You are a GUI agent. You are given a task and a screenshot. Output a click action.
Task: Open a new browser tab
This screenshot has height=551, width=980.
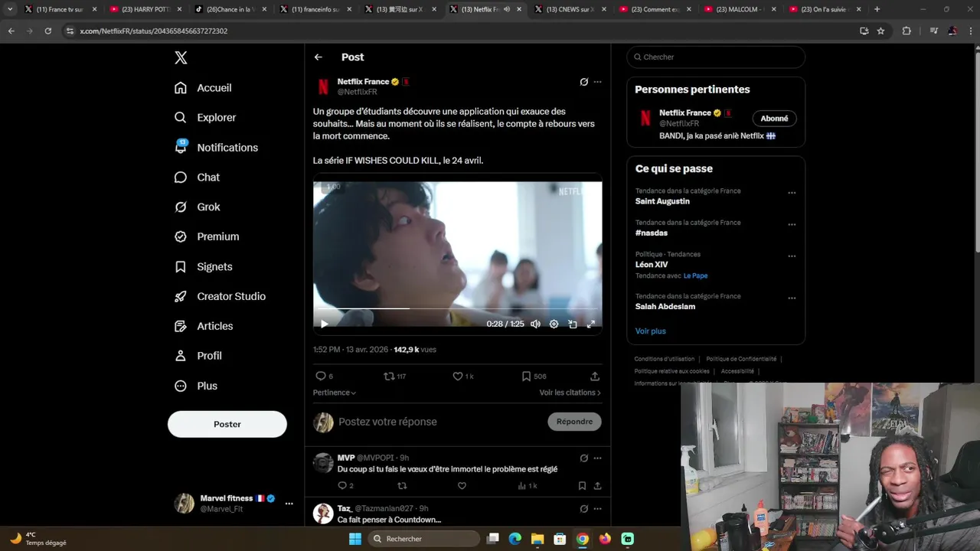[877, 9]
